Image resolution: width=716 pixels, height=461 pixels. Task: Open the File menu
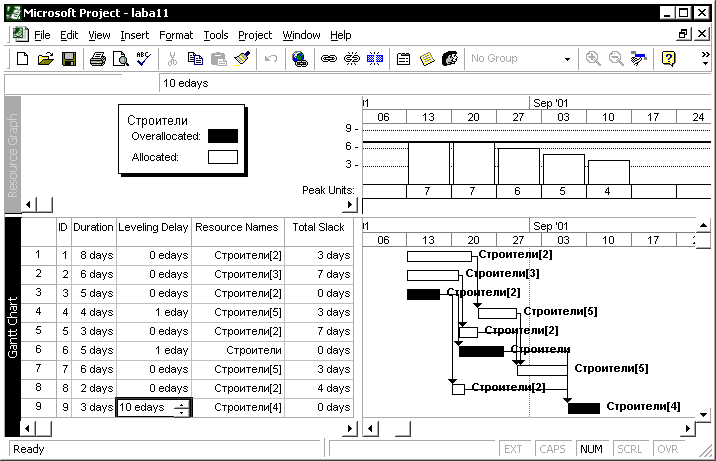tap(42, 35)
